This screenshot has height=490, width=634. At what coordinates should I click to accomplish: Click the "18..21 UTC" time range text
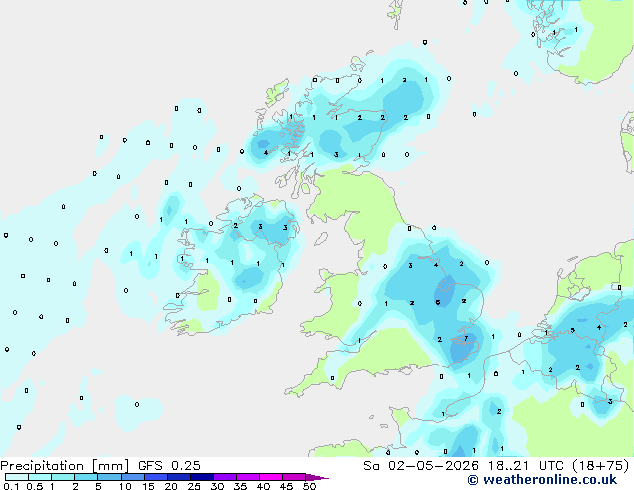tap(526, 466)
